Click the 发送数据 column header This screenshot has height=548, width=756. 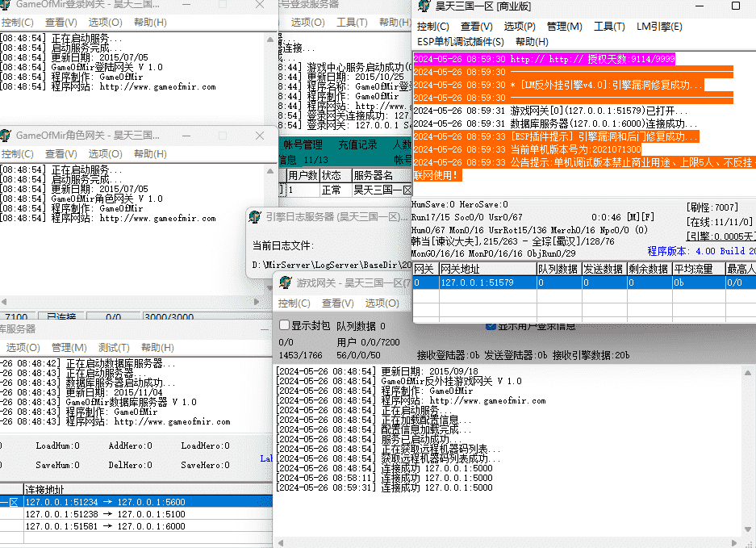pos(604,270)
